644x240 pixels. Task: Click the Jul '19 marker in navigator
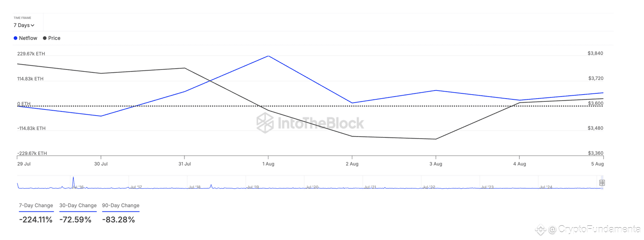253,187
